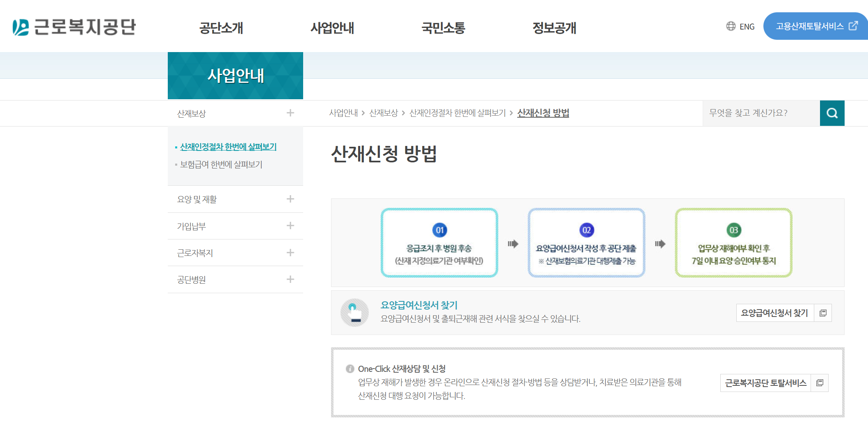The image size is (868, 426).
Task: Click the 근로복지공단 logo
Action: (x=74, y=27)
